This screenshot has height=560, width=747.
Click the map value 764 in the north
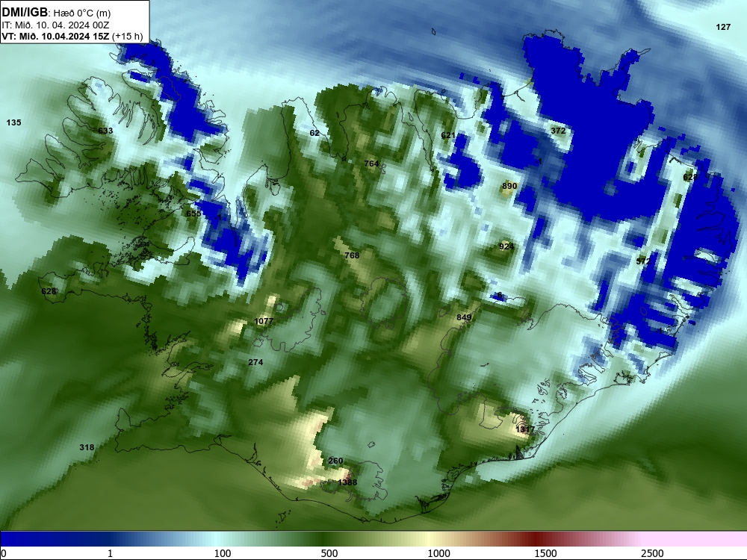pos(371,164)
